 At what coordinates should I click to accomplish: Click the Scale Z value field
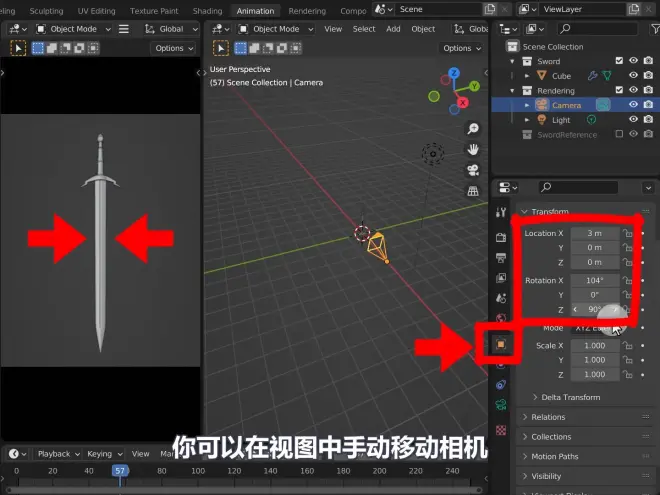coord(595,375)
